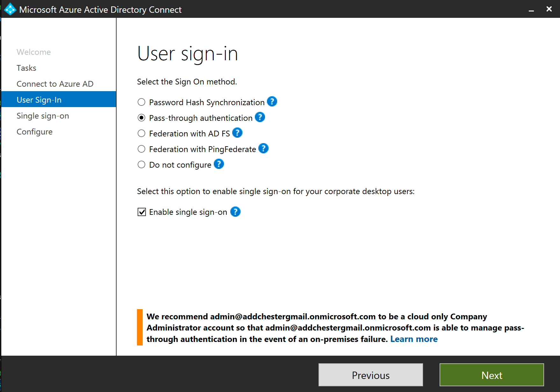The height and width of the screenshot is (392, 560).
Task: Open help for Enable single sign-on
Action: tap(235, 212)
